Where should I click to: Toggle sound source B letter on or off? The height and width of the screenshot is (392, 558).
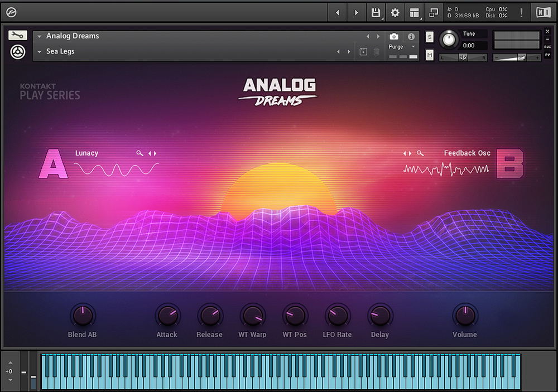coord(509,163)
